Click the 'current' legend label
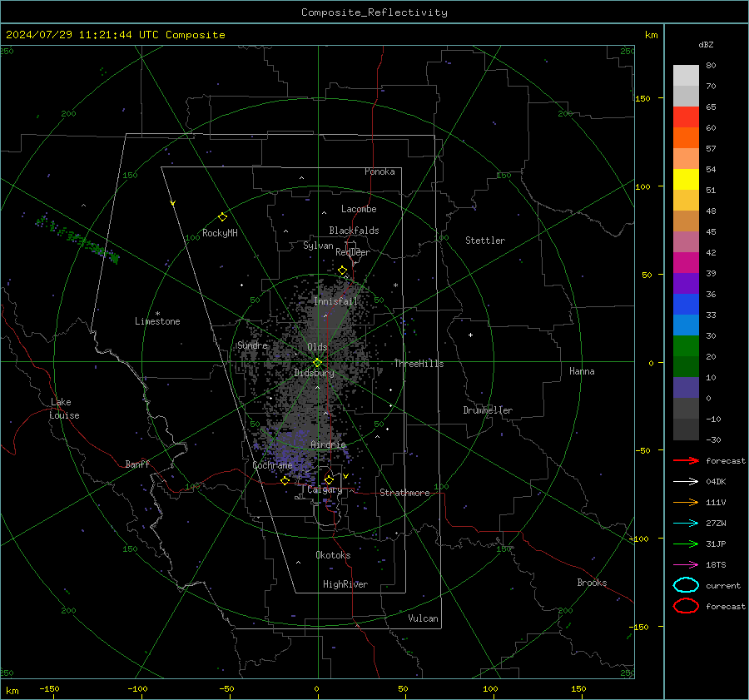Viewport: 749px width, 700px height. pos(723,585)
